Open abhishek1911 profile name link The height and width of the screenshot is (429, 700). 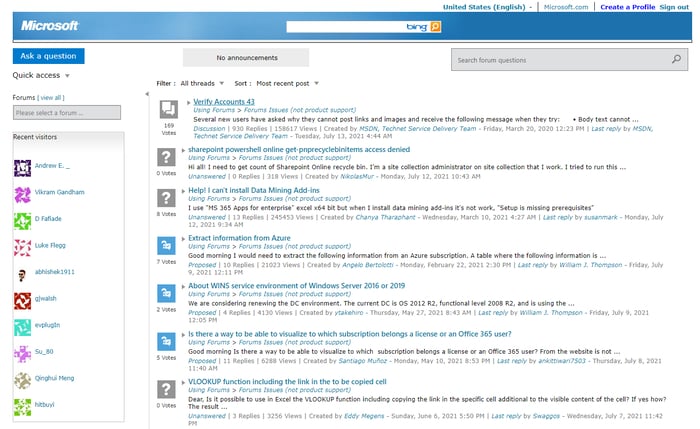54,272
